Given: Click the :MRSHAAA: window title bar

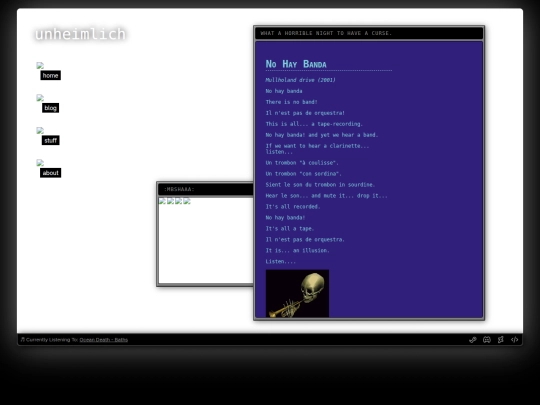Looking at the screenshot, I should (205, 189).
